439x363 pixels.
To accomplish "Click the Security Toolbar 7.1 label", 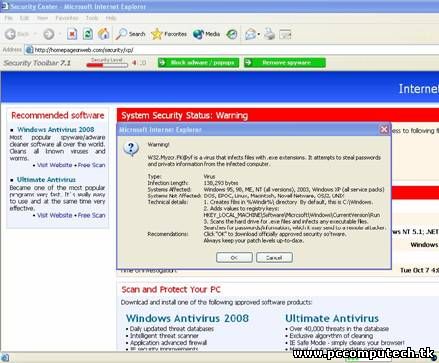I will 37,63.
